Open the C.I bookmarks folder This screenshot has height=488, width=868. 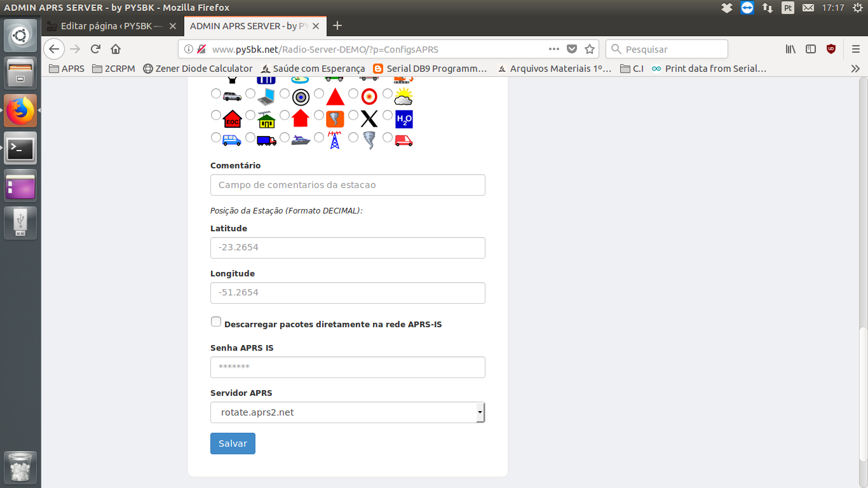(632, 69)
